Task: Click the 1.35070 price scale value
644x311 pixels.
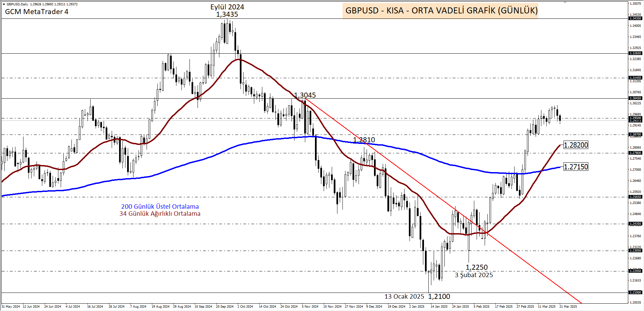Action: [x=636, y=4]
